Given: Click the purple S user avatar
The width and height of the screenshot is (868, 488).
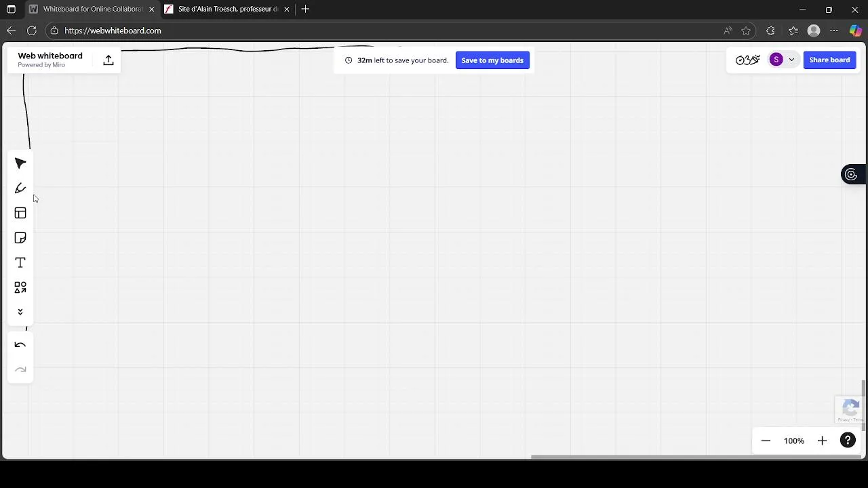Looking at the screenshot, I should (x=776, y=60).
